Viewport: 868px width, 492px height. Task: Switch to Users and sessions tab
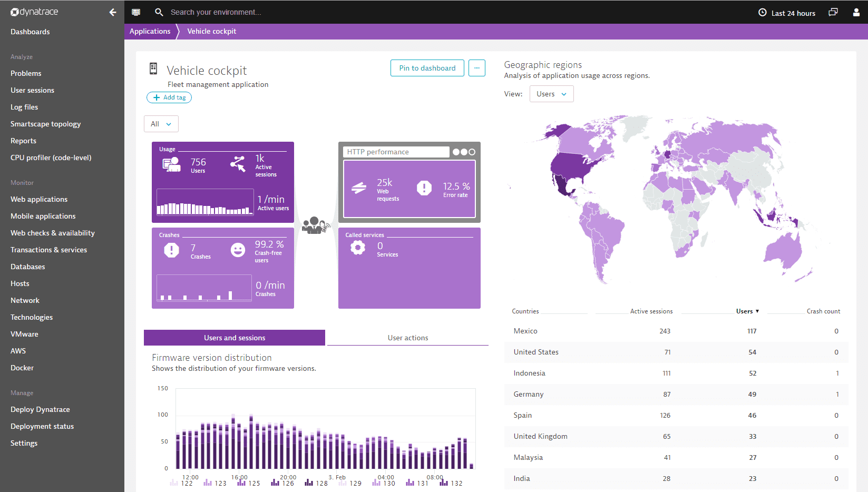[235, 338]
